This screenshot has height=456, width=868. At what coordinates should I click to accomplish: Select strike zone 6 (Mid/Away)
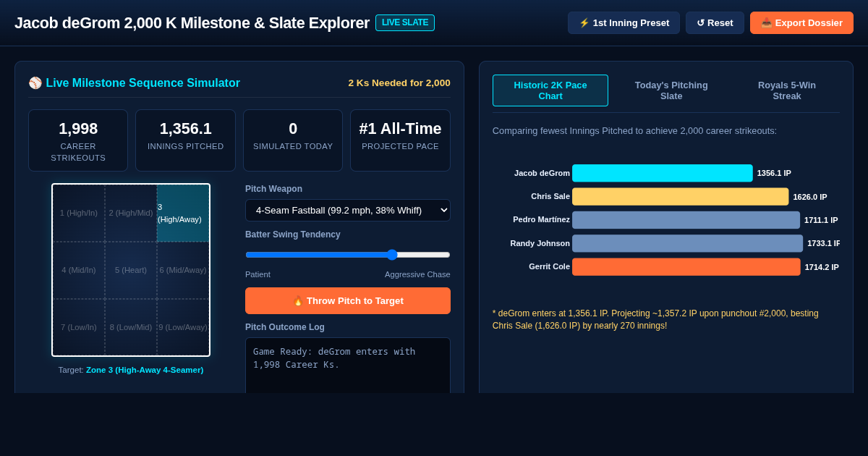click(183, 270)
